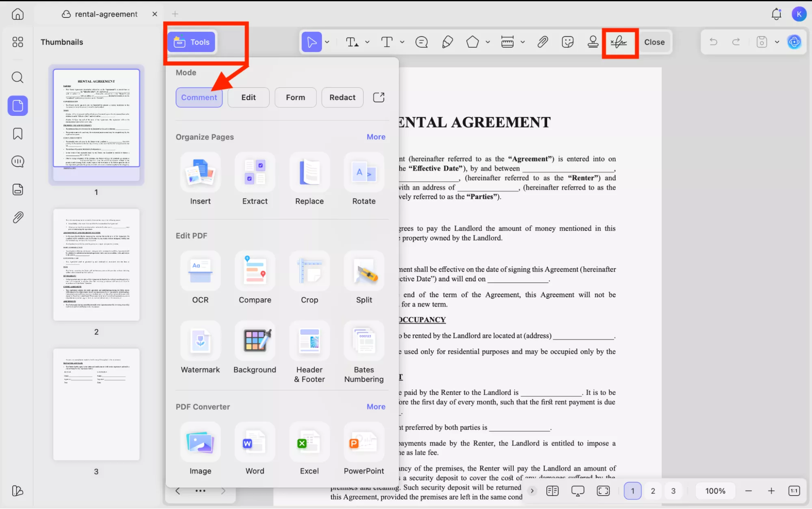Attach a file using the paperclip tool
812x509 pixels.
pos(543,42)
